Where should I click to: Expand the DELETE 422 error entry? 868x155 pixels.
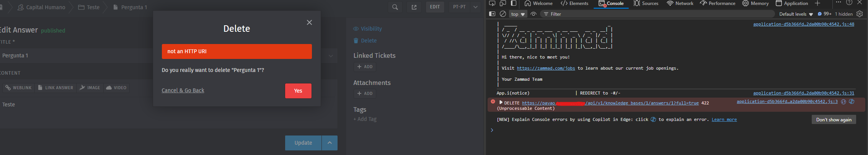(501, 103)
